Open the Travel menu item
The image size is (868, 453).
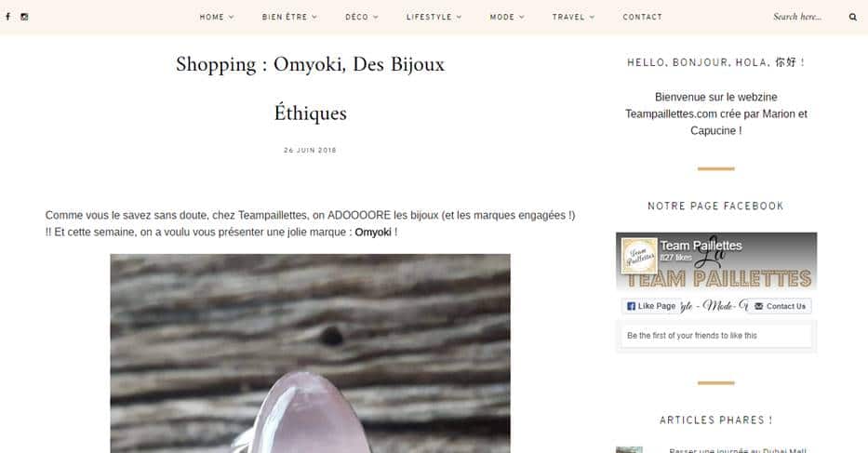573,17
